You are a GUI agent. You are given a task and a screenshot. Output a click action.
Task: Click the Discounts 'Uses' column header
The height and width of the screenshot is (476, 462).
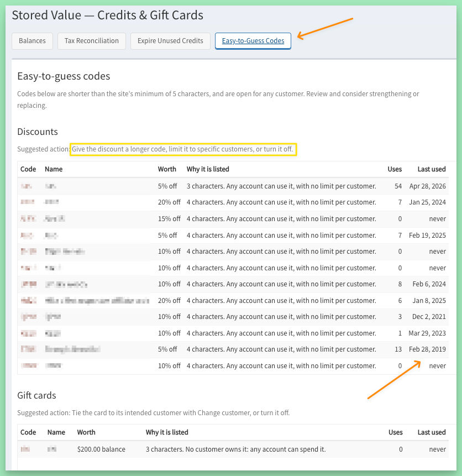(395, 169)
